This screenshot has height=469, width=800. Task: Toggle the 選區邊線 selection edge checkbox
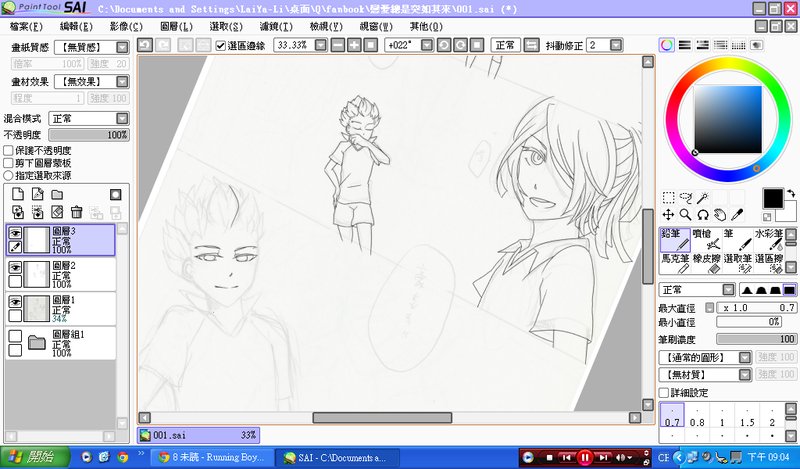click(x=220, y=45)
